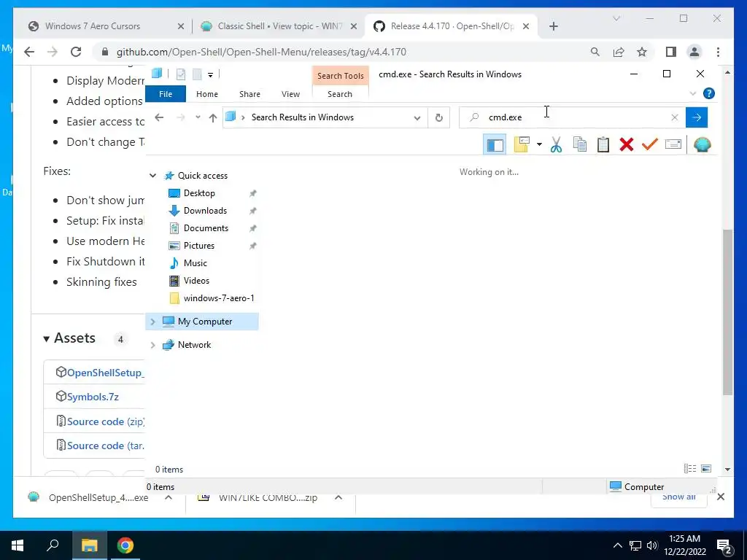Click the Copy icon in Explorer toolbar
747x560 pixels.
click(x=579, y=144)
